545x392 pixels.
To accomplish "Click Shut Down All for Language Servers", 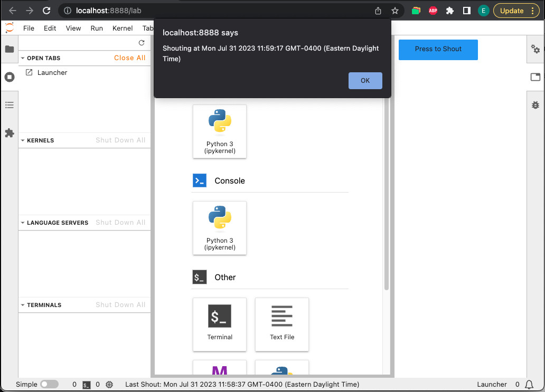I will coord(120,223).
